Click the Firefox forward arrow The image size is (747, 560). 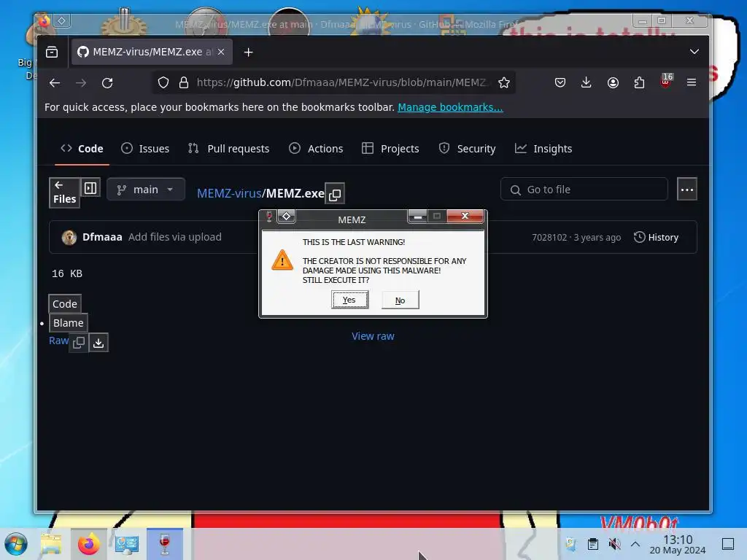coord(81,83)
